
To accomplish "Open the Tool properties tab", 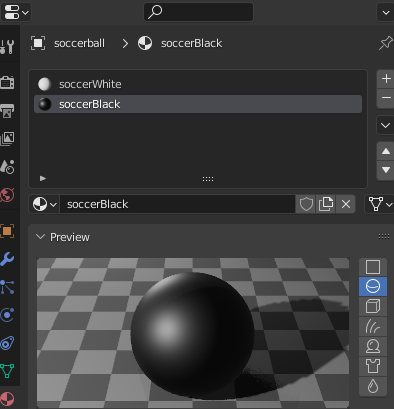I will 7,47.
